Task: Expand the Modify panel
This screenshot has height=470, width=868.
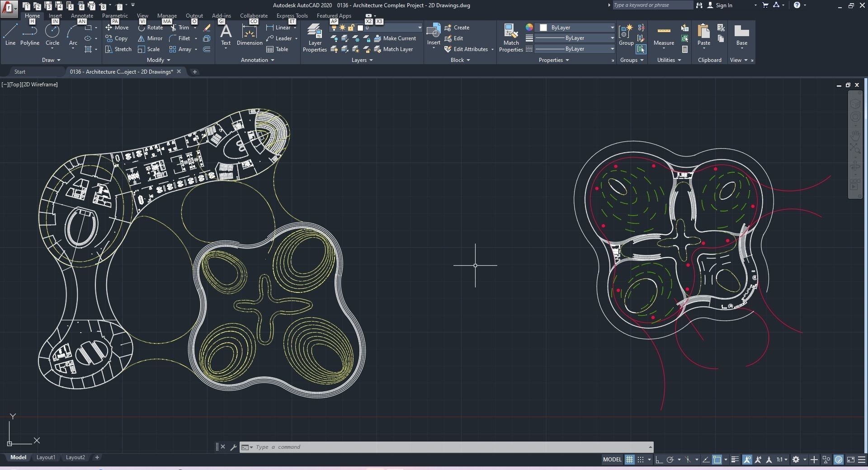Action: tap(159, 60)
